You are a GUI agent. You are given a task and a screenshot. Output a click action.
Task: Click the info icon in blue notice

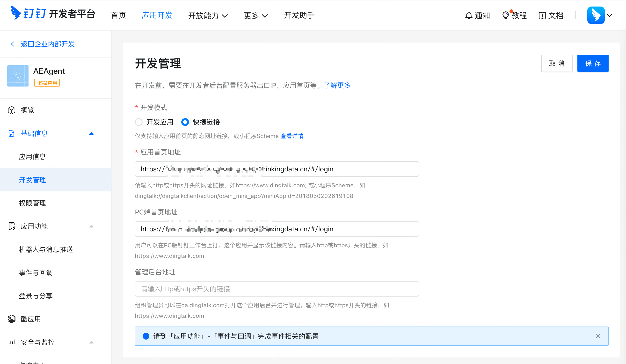click(x=146, y=336)
